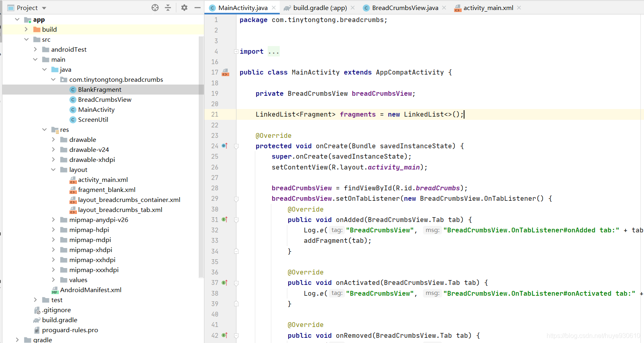Click line number 21 in gutter
644x343 pixels.
click(x=215, y=114)
